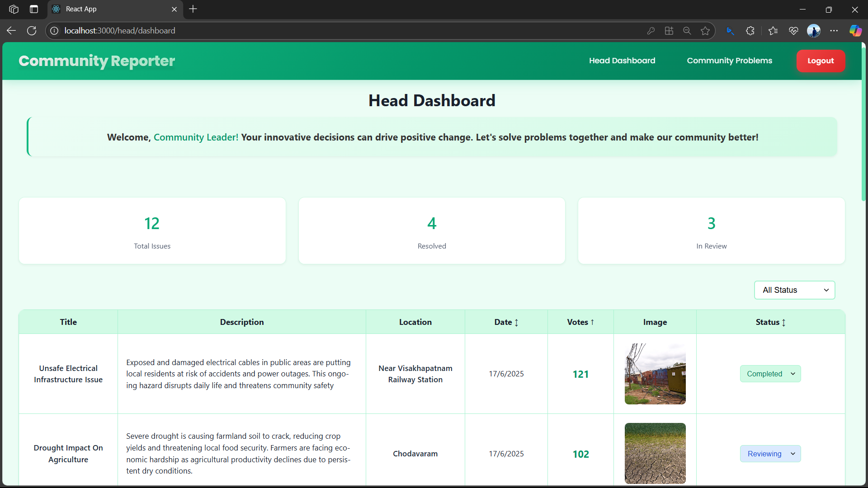
Task: Open Community Problems nav link
Action: pyautogui.click(x=729, y=61)
